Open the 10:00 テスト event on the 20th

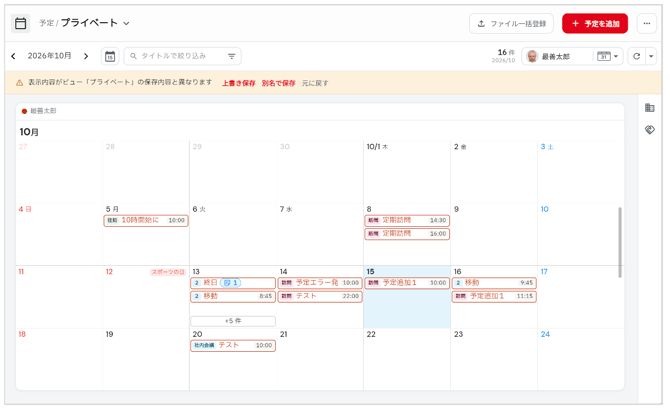click(233, 345)
